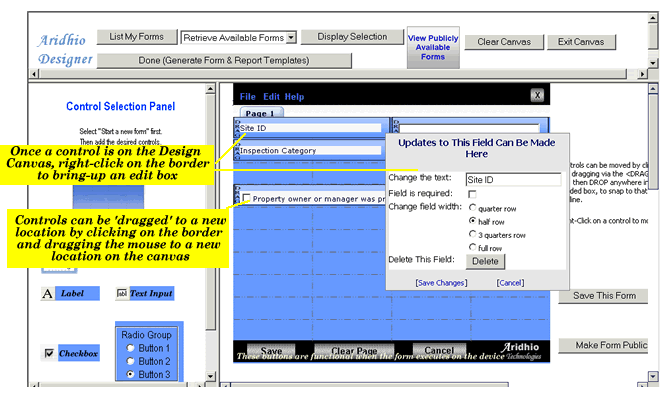Click Done (Generate Form & Report Templates)
660x400 pixels.
[224, 61]
